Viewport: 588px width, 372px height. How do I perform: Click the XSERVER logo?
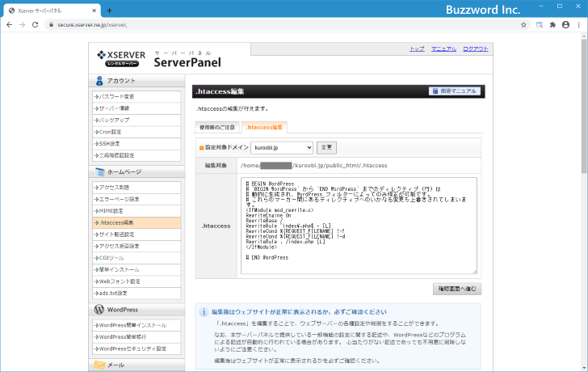click(x=121, y=58)
